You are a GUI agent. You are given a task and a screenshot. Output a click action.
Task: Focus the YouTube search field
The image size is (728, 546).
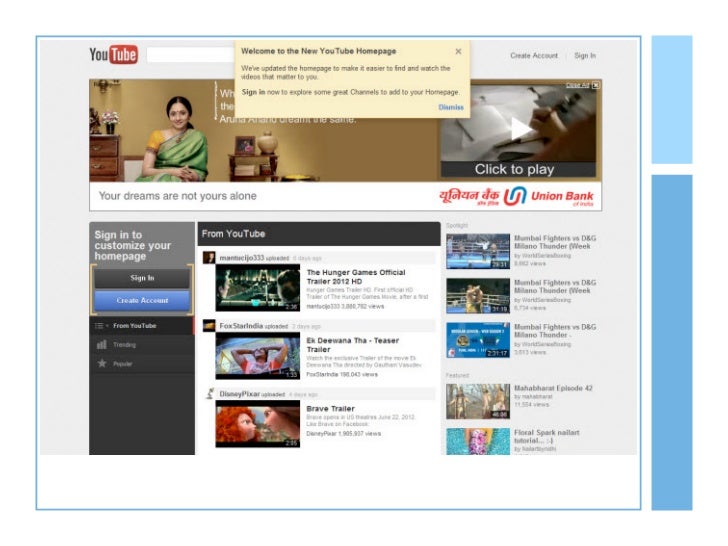pyautogui.click(x=190, y=54)
